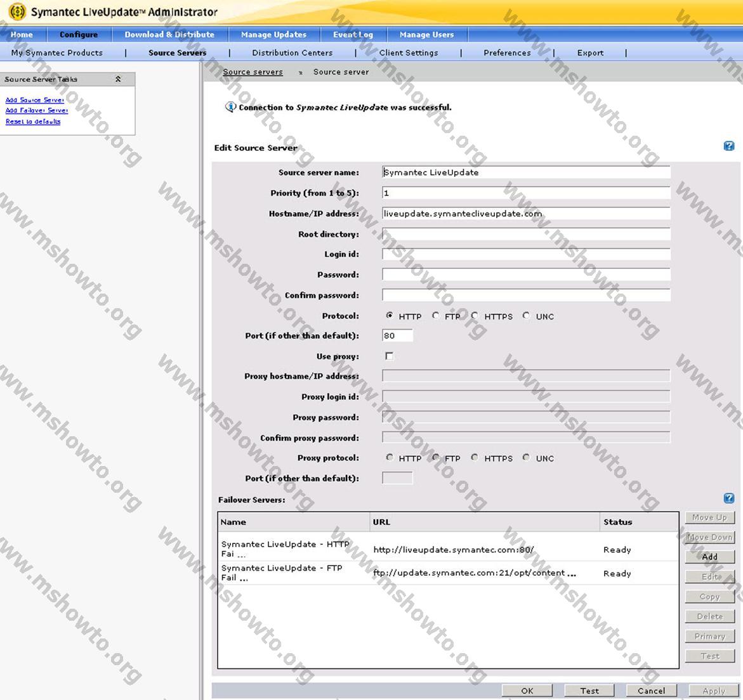Click the failover Edit button
The image size is (743, 700).
(709, 576)
